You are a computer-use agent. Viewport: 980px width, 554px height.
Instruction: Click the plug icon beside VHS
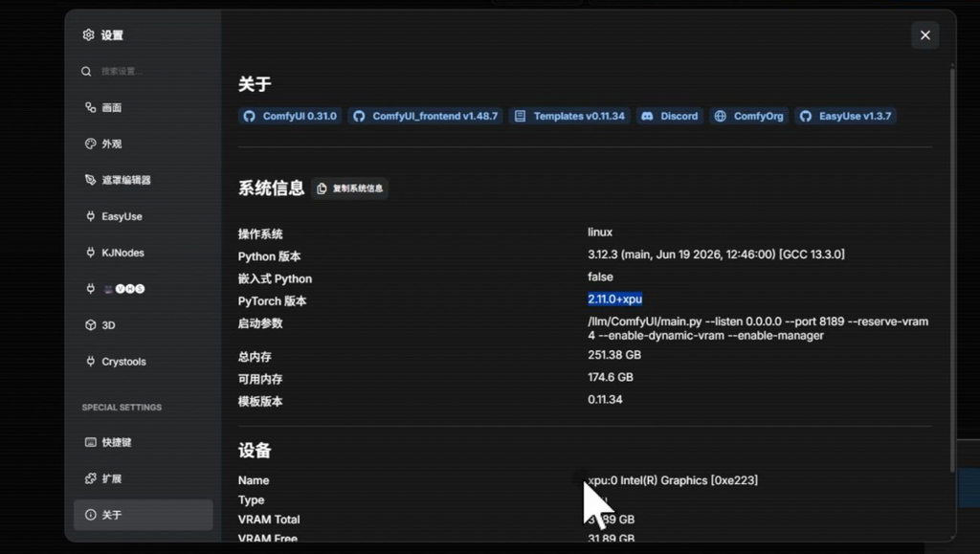coord(91,289)
